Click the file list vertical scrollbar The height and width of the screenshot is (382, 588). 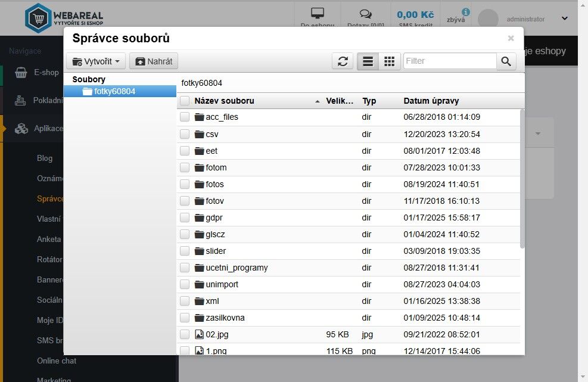[x=522, y=179]
